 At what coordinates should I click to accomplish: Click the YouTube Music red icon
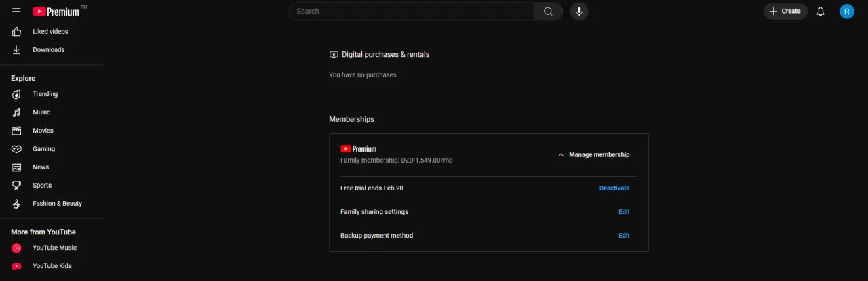pyautogui.click(x=17, y=248)
